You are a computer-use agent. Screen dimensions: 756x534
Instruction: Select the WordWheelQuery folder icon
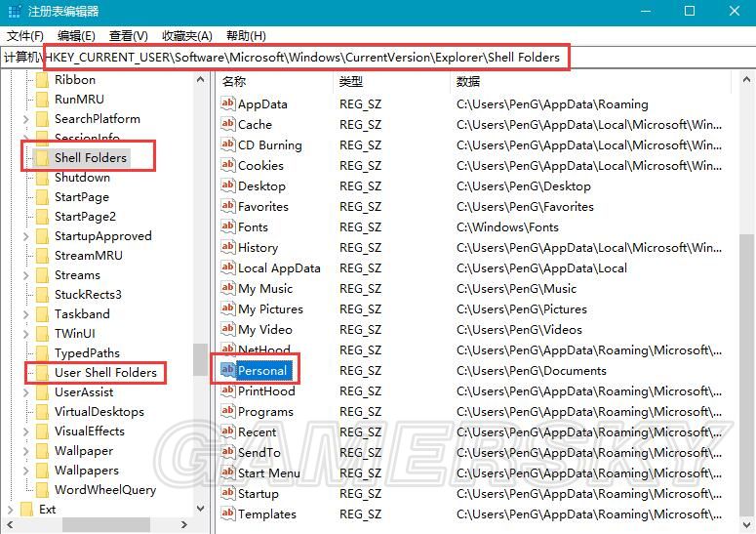(x=42, y=490)
